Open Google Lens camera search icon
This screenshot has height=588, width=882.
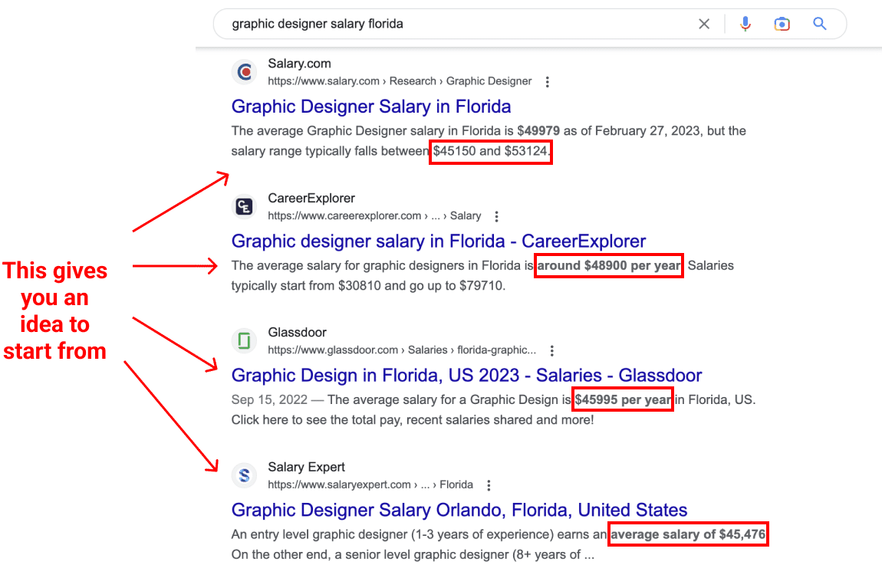click(782, 24)
